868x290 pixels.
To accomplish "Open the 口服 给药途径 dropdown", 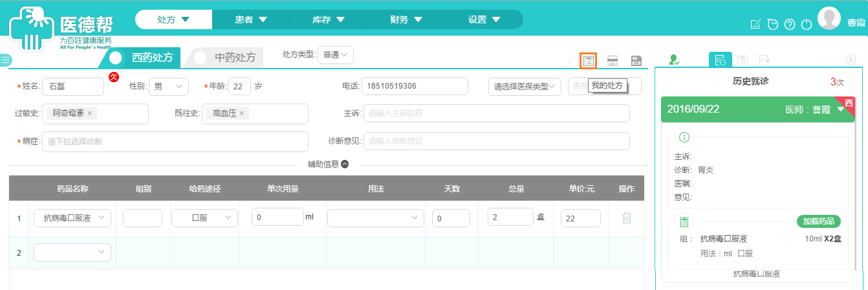I will (204, 218).
